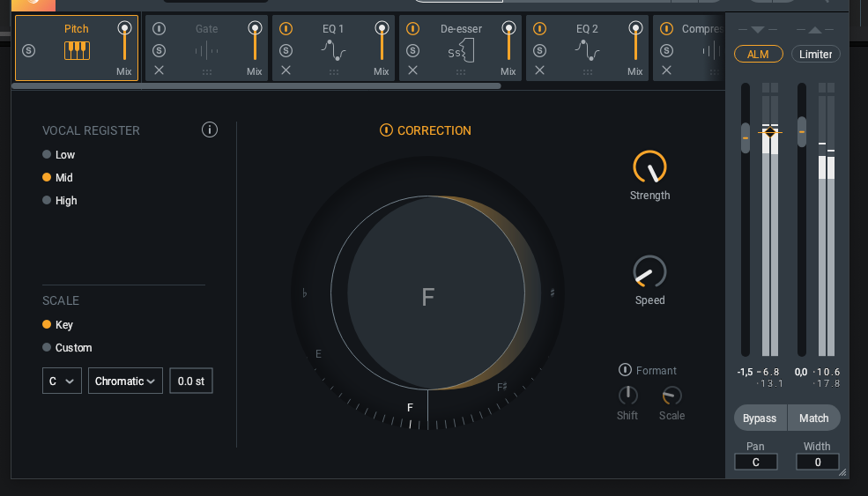Open the Chromatic scale type dropdown

pos(126,381)
